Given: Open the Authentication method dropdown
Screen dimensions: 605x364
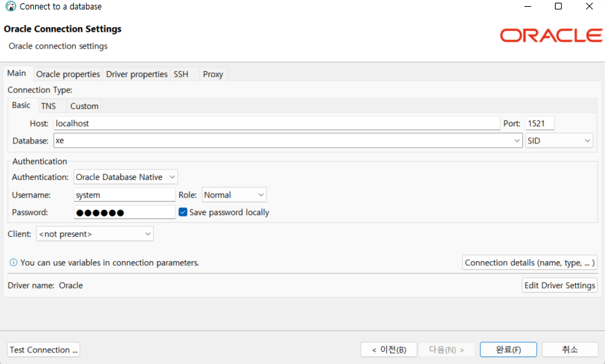Looking at the screenshot, I should [x=126, y=177].
